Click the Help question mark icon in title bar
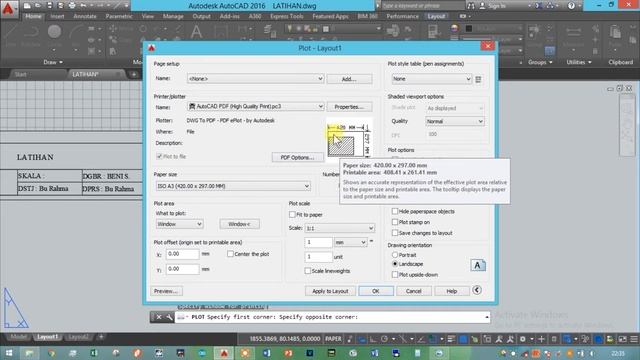 point(571,6)
